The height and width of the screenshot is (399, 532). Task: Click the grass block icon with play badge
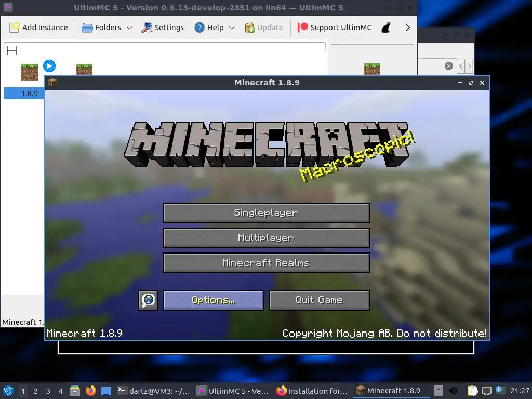[30, 72]
